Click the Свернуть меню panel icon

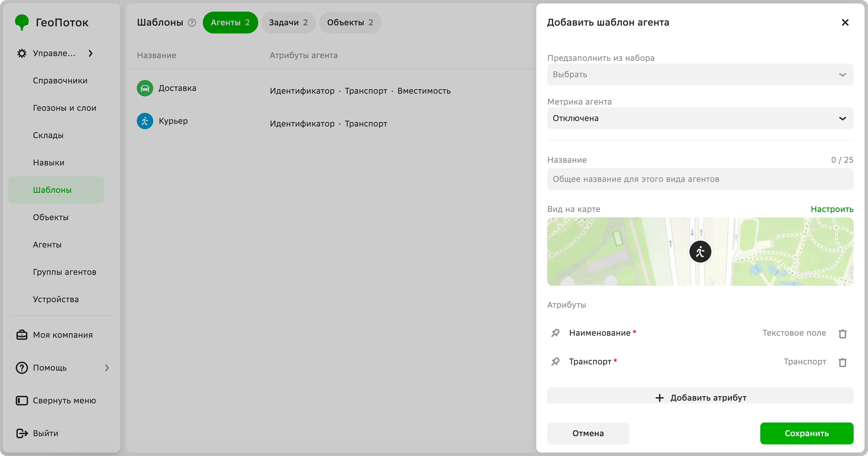[22, 400]
